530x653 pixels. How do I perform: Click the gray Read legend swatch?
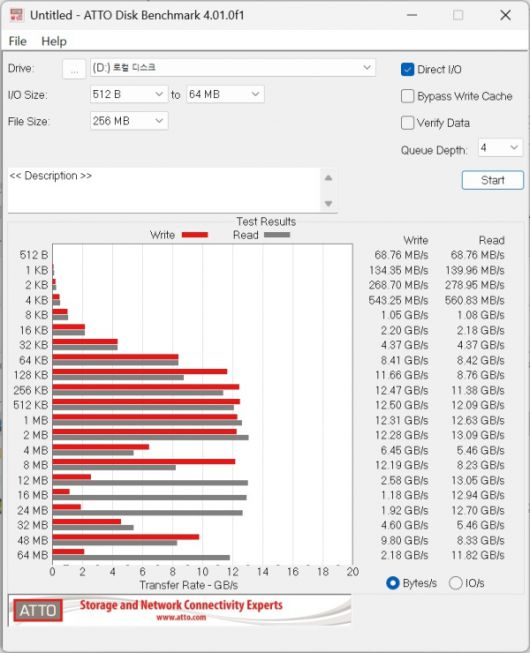click(277, 235)
